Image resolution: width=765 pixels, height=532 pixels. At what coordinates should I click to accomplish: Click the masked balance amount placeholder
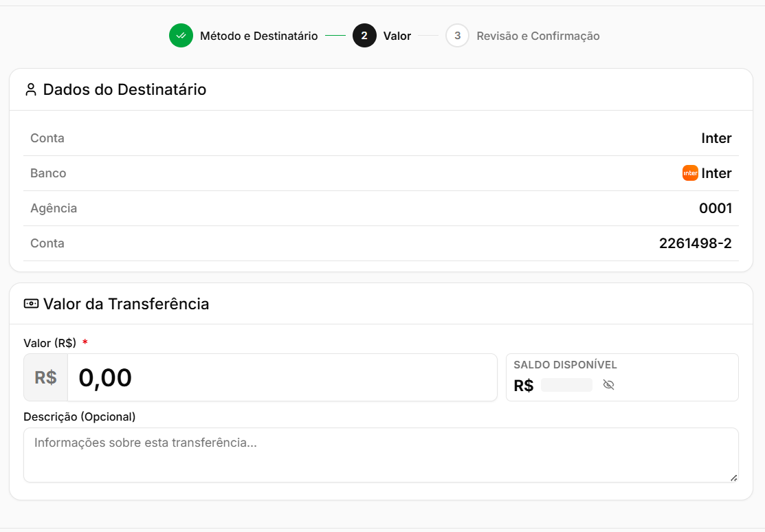click(x=566, y=385)
